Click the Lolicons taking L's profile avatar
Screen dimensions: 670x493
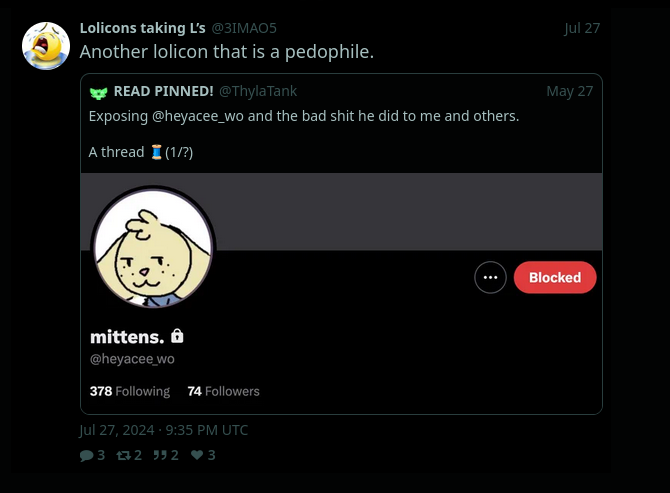46,46
